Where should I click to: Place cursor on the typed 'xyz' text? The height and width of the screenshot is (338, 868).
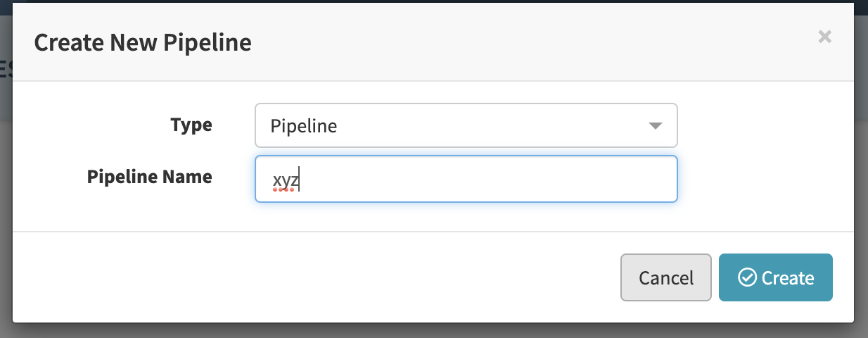tap(286, 180)
